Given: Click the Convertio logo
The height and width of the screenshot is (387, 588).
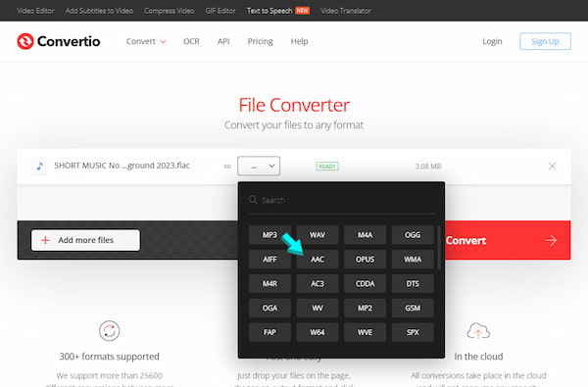Looking at the screenshot, I should pos(59,41).
